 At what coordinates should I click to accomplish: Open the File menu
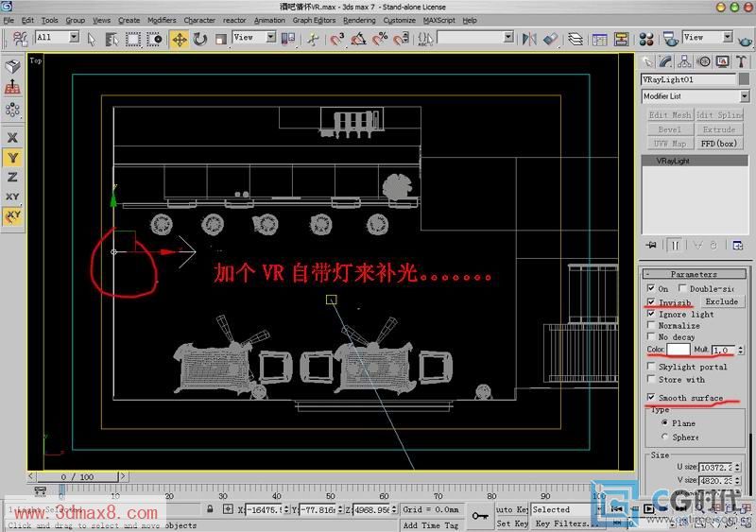tap(9, 20)
